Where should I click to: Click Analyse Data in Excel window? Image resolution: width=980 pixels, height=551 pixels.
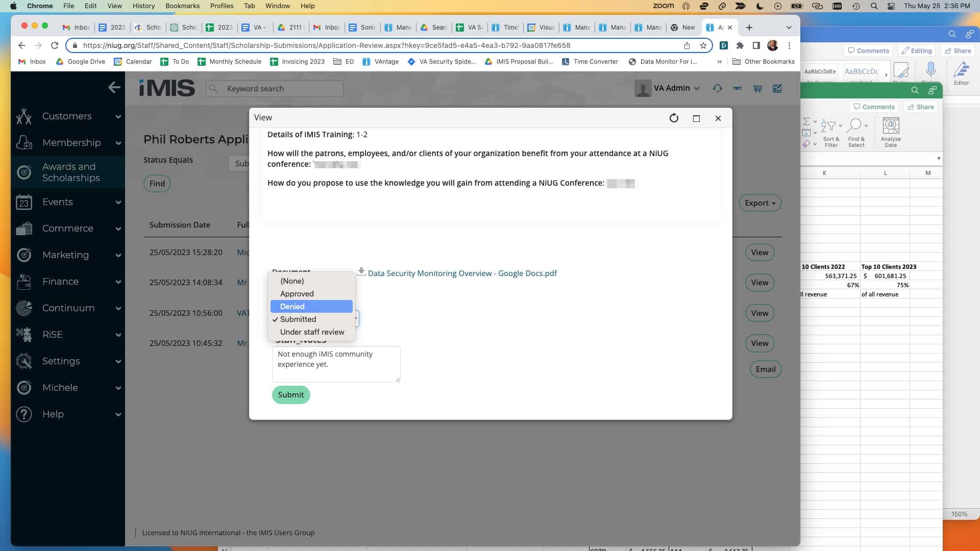(891, 133)
